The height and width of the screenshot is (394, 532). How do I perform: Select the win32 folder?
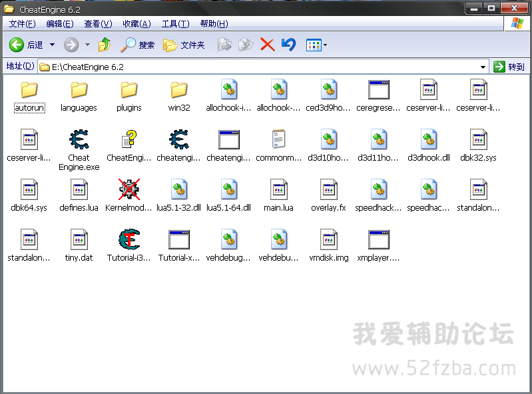point(179,97)
